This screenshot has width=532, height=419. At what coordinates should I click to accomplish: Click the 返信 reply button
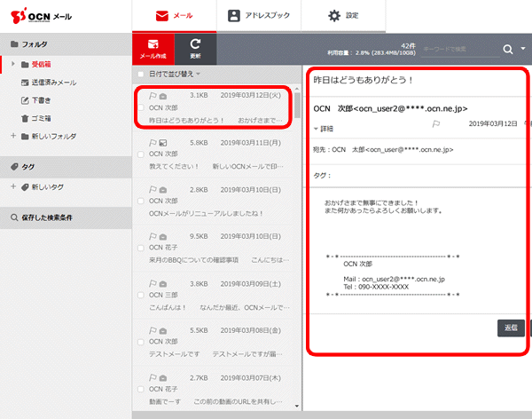[511, 328]
